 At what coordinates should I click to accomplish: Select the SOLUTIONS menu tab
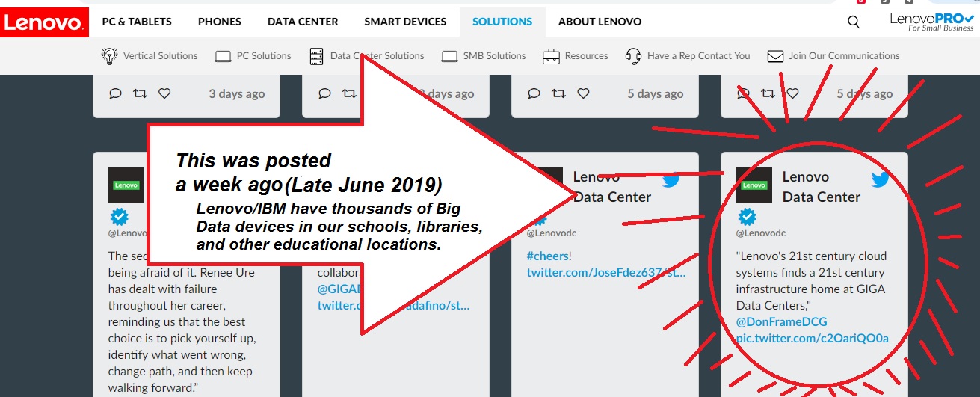[x=502, y=22]
